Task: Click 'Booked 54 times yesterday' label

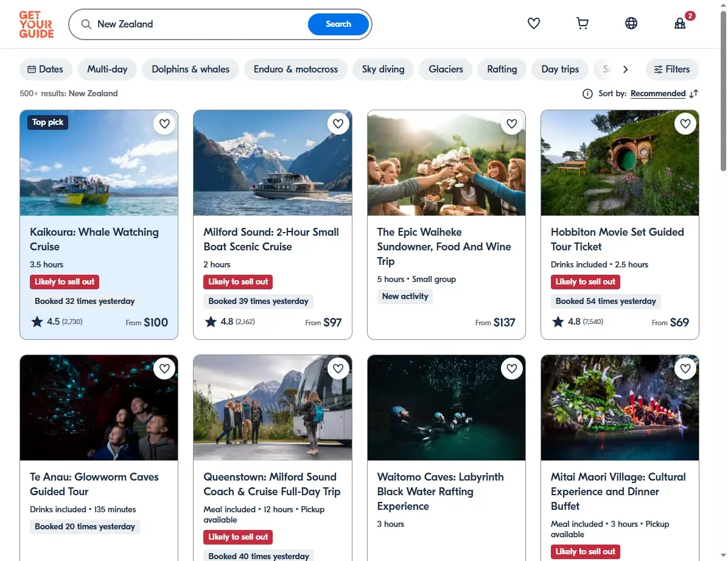Action: click(x=606, y=301)
